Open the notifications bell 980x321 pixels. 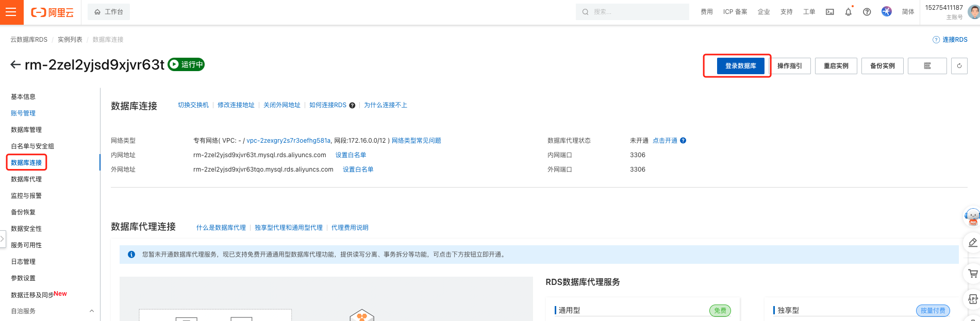pyautogui.click(x=849, y=12)
